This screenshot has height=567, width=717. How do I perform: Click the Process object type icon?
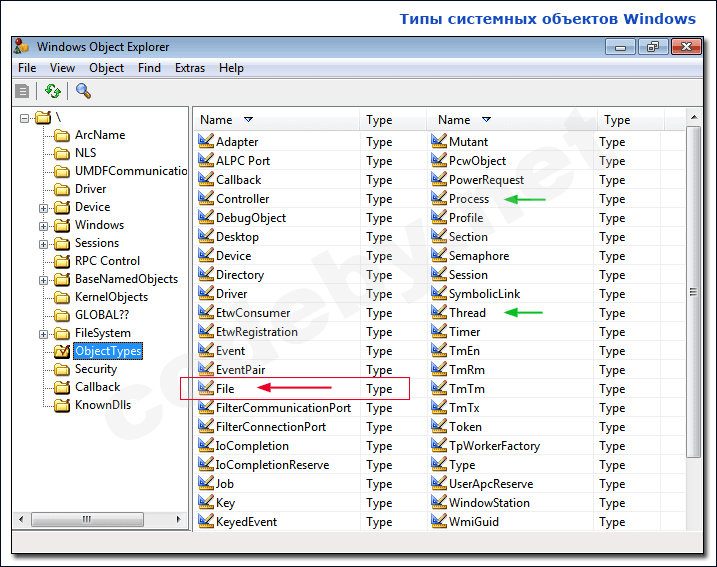[439, 198]
